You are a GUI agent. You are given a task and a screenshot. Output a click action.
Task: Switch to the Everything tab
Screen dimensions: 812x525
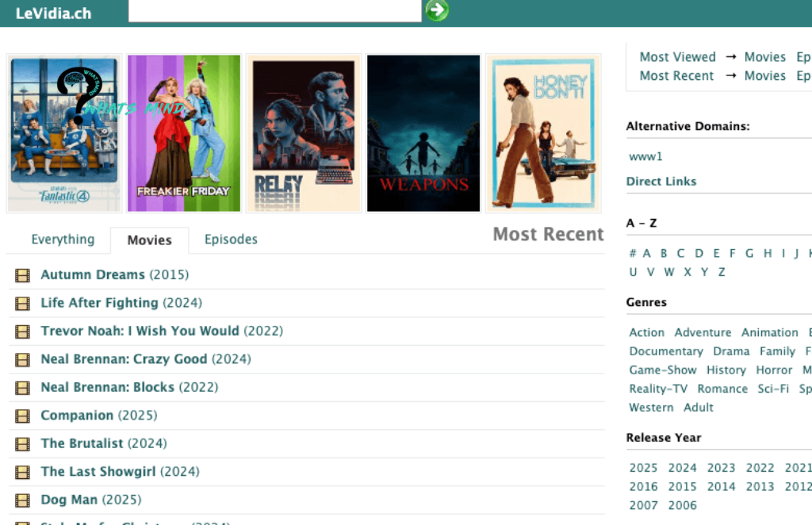point(63,239)
